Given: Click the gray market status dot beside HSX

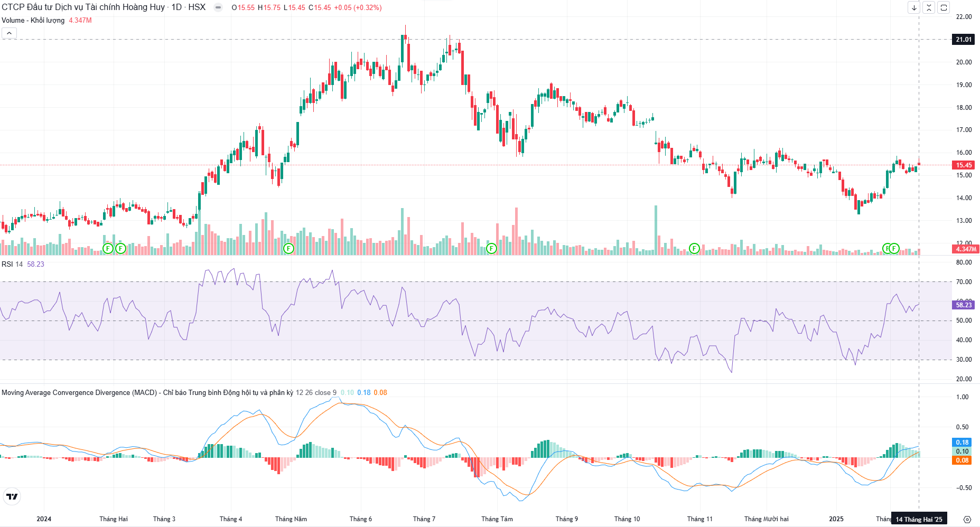Looking at the screenshot, I should tap(218, 7).
